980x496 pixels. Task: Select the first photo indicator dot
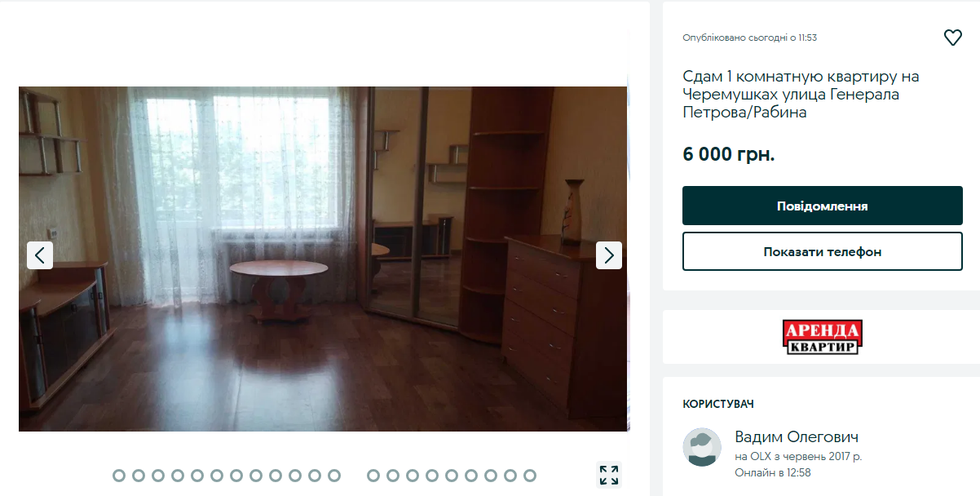pos(119,476)
